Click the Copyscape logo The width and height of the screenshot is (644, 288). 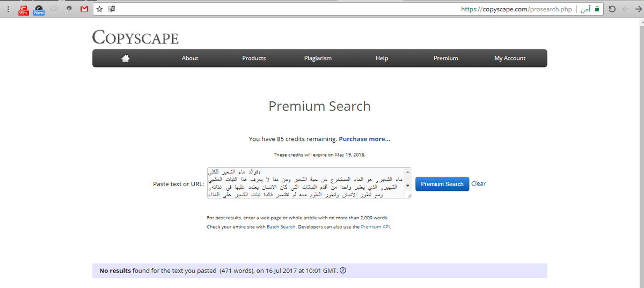coord(135,37)
